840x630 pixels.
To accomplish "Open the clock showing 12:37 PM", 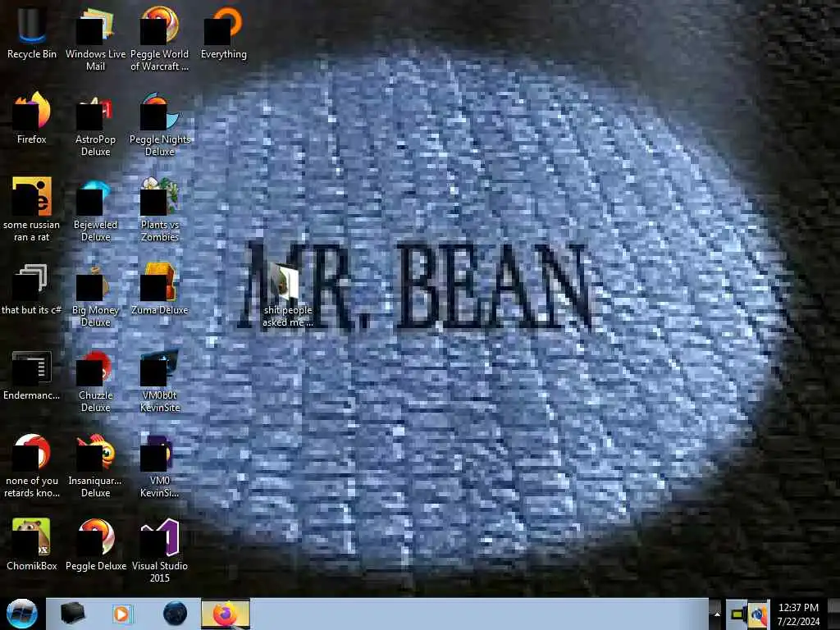I will [798, 614].
